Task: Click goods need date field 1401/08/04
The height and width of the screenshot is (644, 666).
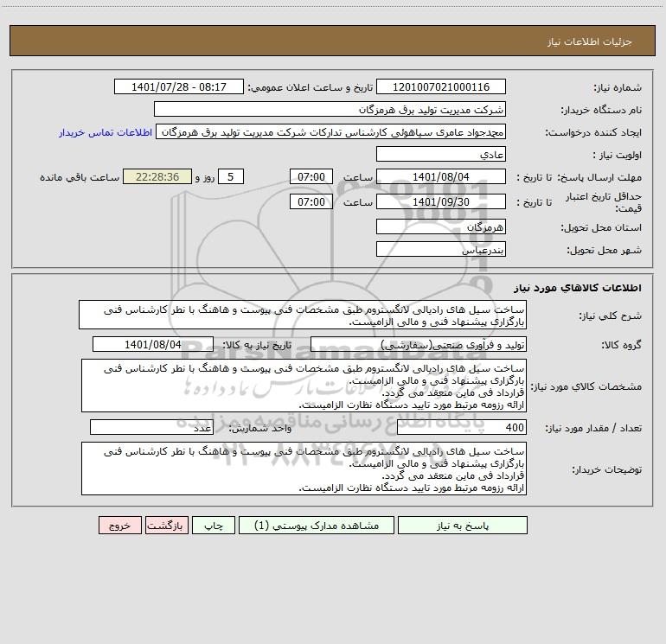Action: pos(153,344)
